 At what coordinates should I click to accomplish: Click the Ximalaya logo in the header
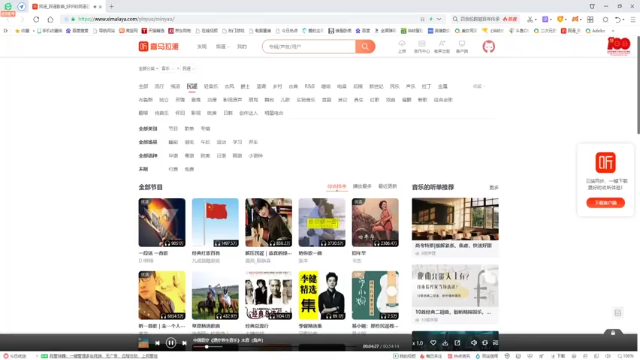(158, 47)
